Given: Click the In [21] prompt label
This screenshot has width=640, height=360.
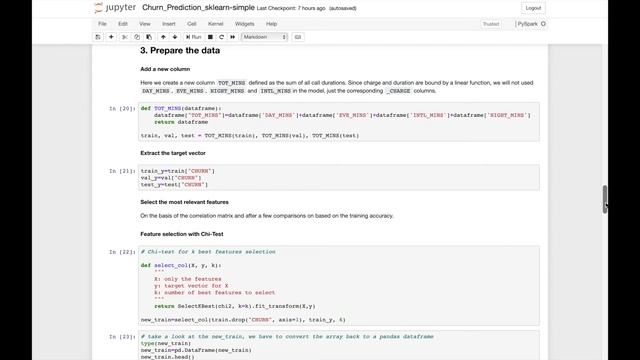Looking at the screenshot, I should 122,171.
